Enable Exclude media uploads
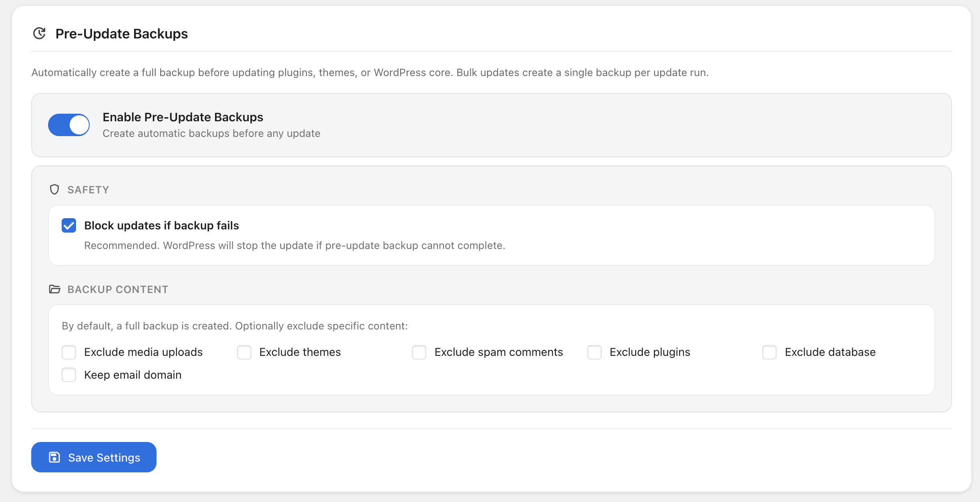This screenshot has height=502, width=980. 68,352
